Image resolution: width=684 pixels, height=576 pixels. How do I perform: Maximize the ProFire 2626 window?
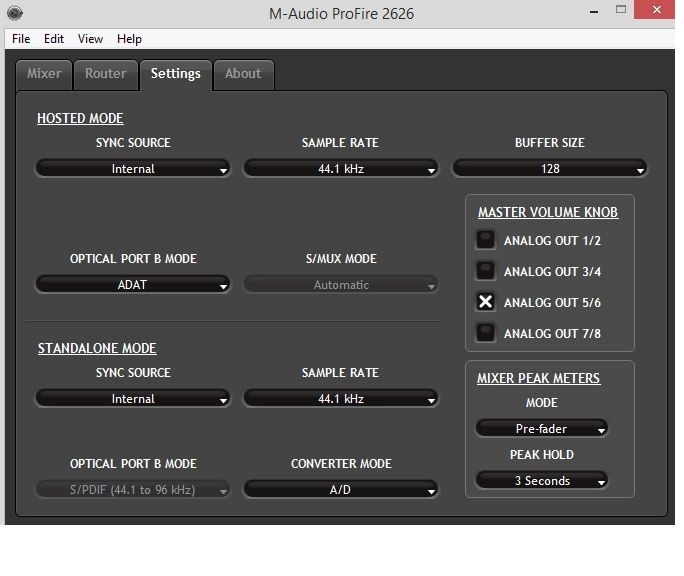(x=621, y=10)
